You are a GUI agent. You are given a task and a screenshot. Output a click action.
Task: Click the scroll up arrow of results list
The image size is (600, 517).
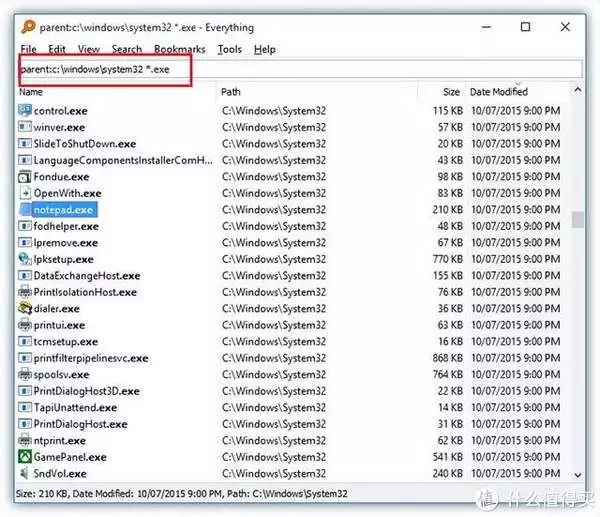click(578, 90)
